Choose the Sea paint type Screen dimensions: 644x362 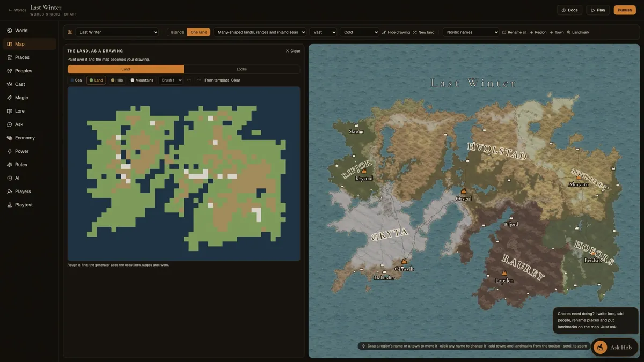[76, 80]
